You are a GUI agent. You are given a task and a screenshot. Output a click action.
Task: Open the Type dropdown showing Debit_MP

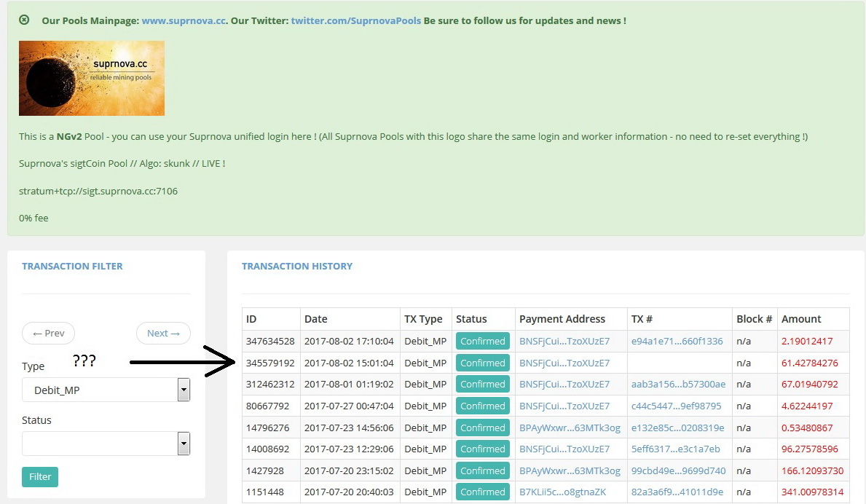click(x=106, y=390)
